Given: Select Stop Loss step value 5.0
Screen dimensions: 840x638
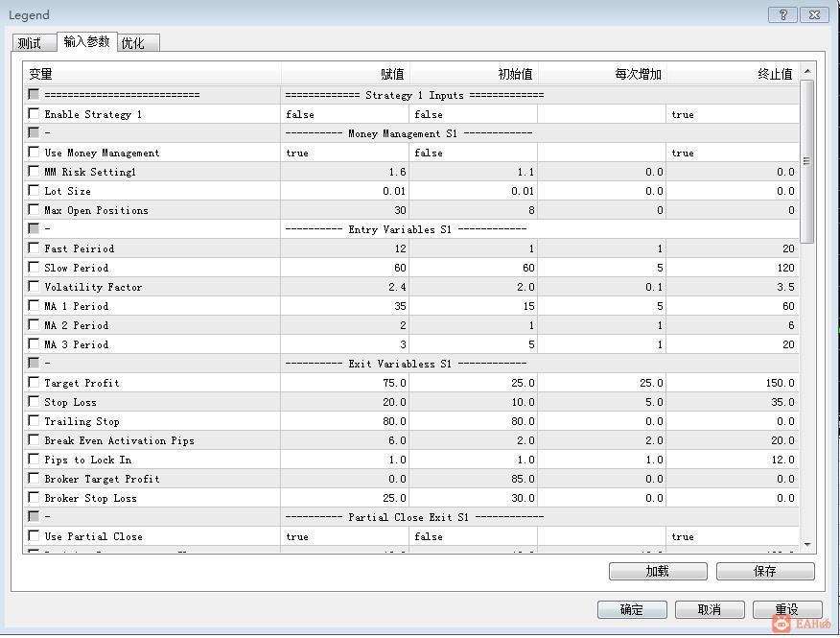Looking at the screenshot, I should pos(601,402).
